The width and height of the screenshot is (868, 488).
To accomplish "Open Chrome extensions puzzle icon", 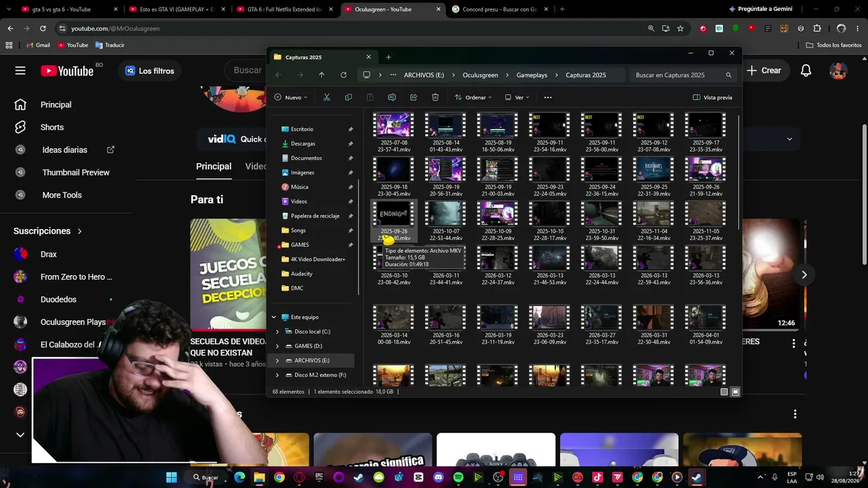I will point(817,28).
